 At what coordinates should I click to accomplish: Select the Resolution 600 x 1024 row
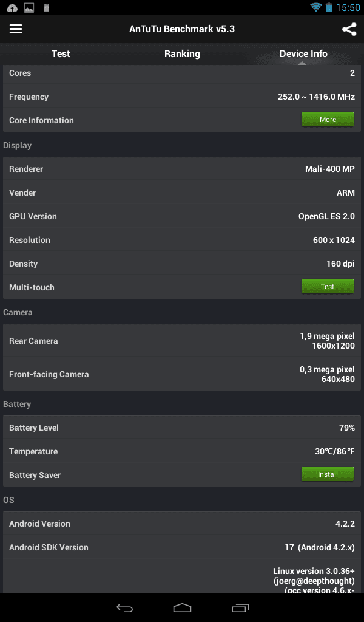pyautogui.click(x=182, y=240)
